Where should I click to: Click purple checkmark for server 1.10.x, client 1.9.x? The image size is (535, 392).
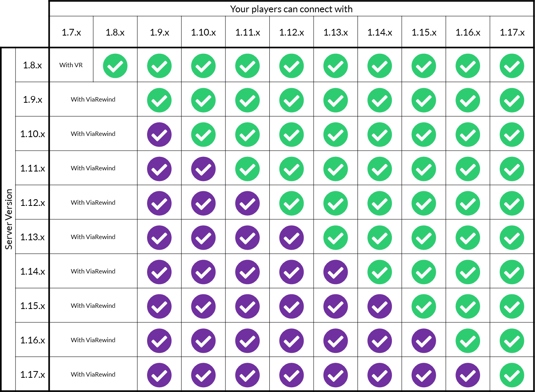(x=159, y=135)
